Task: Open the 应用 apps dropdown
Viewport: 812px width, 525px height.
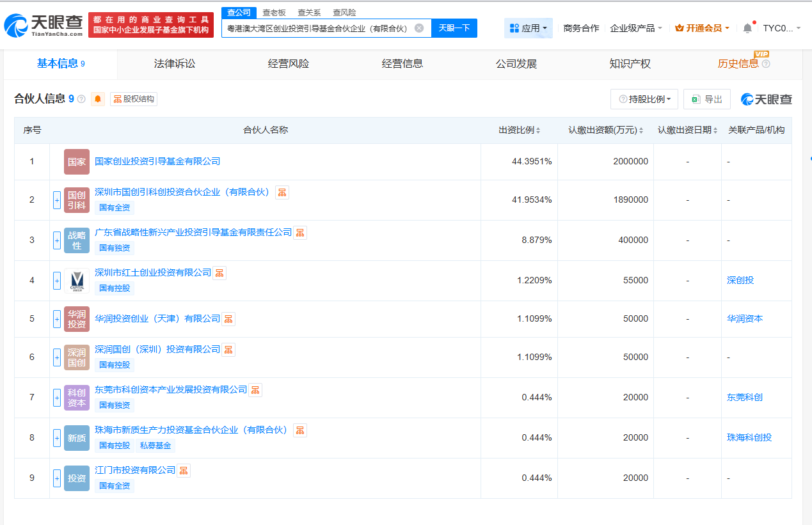Action: coord(529,28)
